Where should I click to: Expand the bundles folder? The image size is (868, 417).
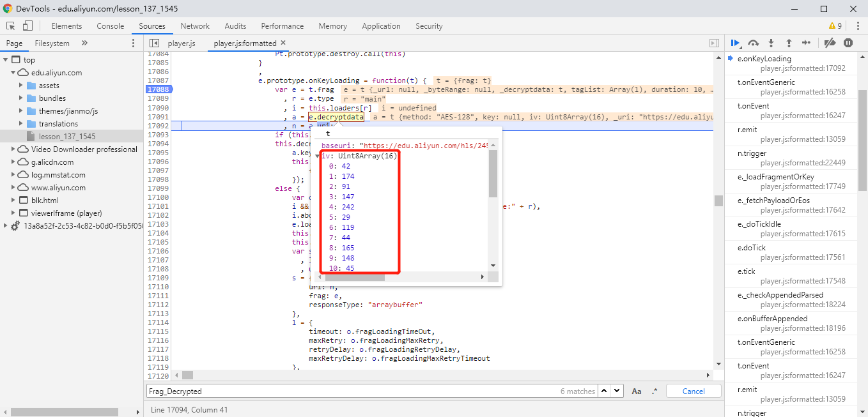coord(21,98)
